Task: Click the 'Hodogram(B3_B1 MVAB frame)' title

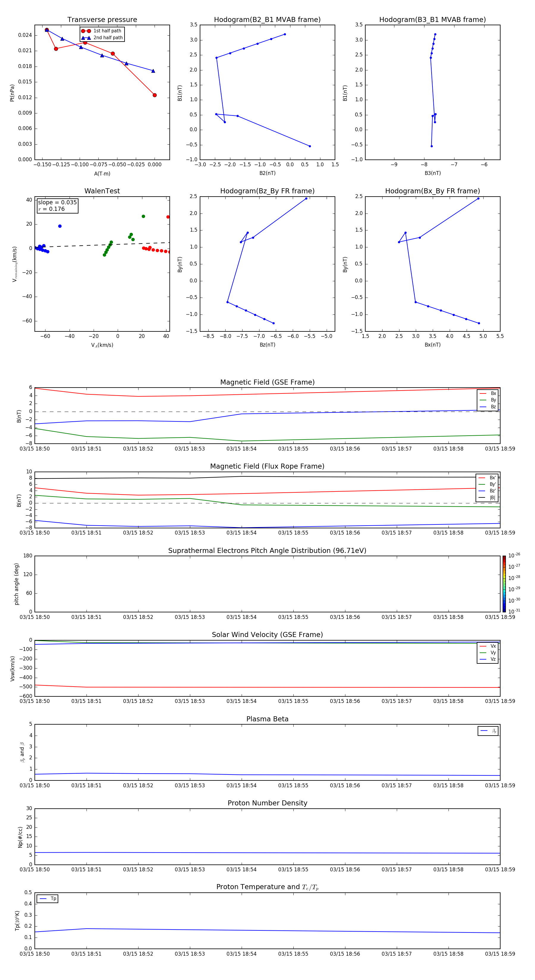Action: point(432,19)
